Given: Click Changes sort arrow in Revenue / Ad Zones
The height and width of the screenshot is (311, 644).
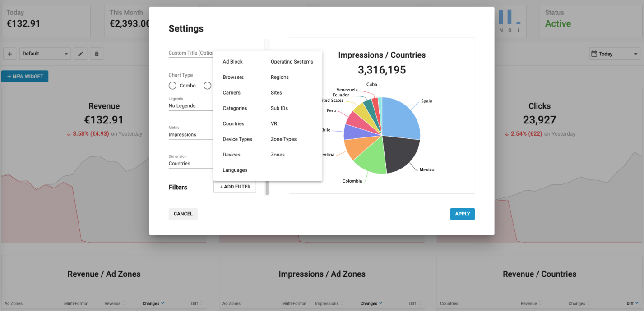Looking at the screenshot, I should [x=162, y=303].
